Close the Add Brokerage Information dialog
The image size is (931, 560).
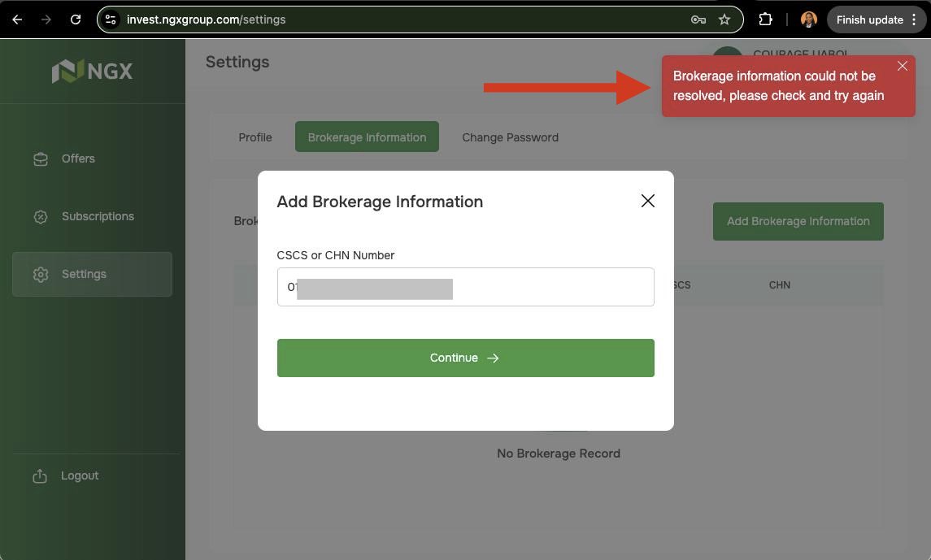click(648, 201)
